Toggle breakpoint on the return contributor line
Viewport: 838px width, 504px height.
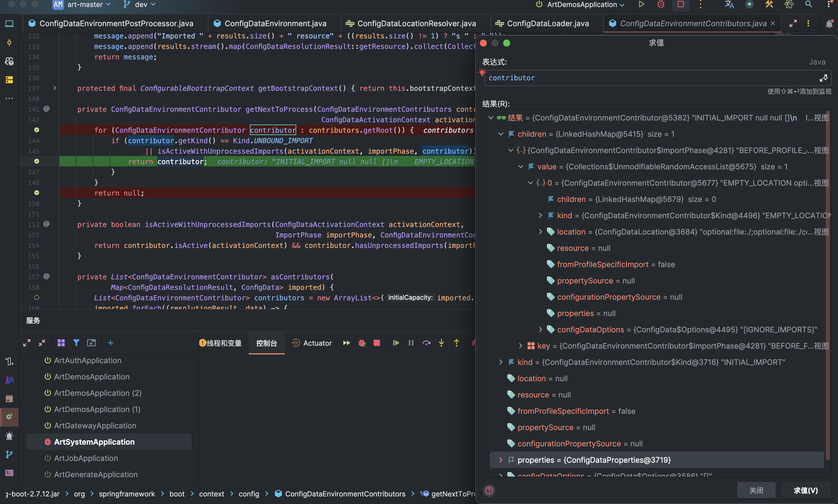(x=37, y=161)
